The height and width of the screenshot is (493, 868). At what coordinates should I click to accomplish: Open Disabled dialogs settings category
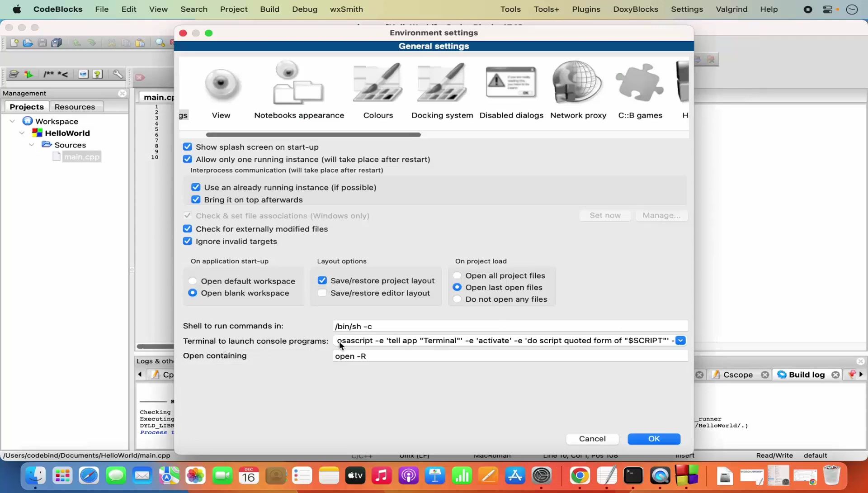[x=511, y=90]
